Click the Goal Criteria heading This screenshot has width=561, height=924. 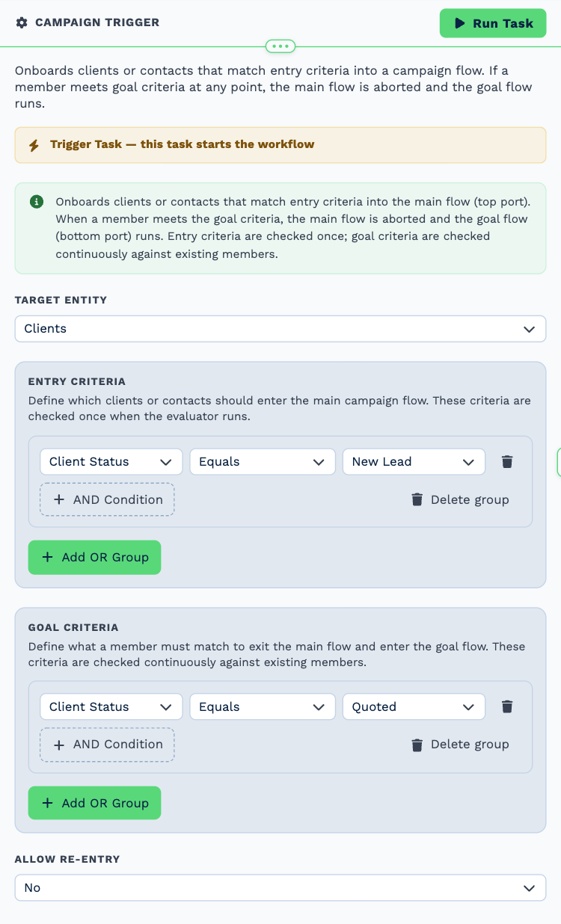[x=73, y=628]
